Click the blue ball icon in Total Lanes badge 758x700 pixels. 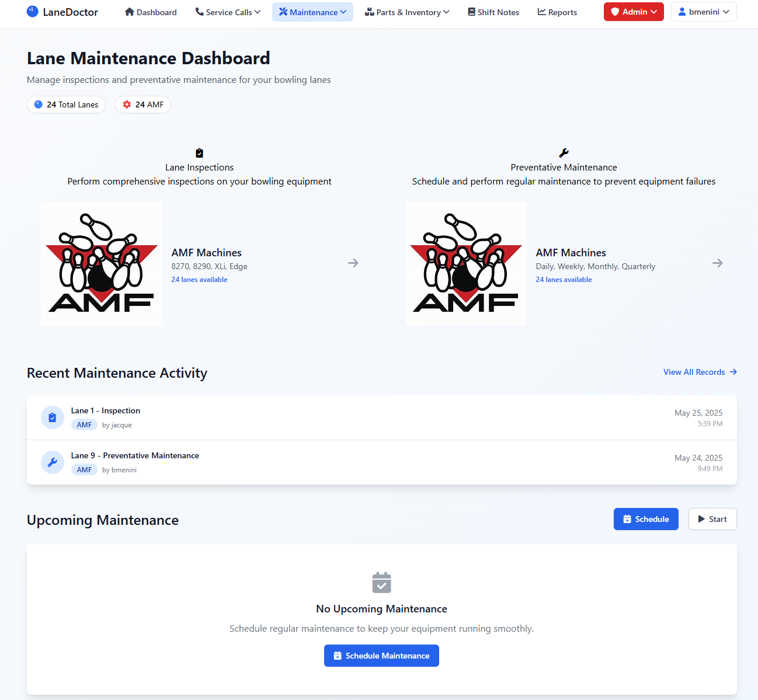point(39,105)
